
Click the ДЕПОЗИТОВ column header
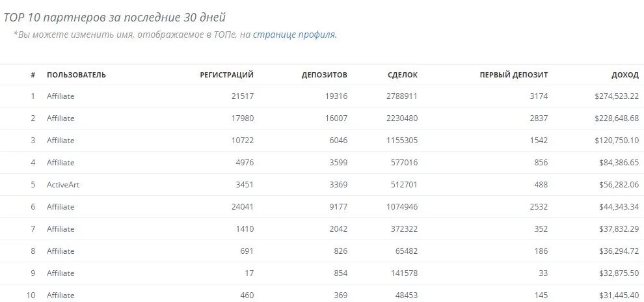(x=324, y=75)
